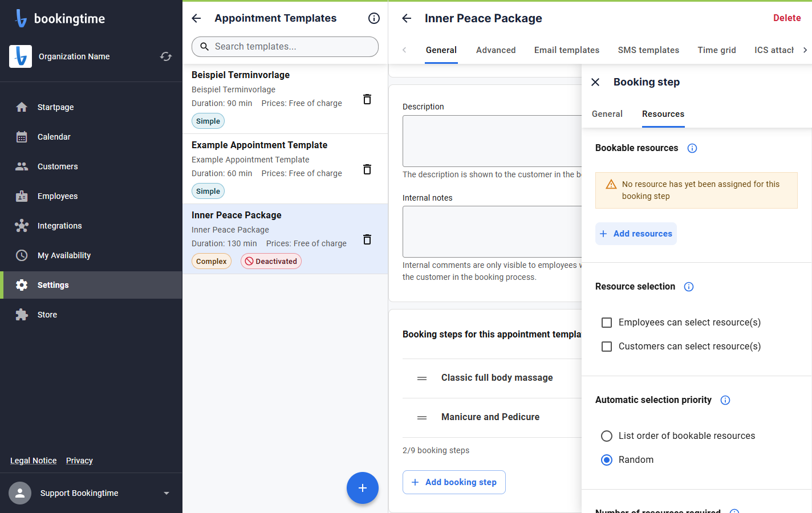812x513 pixels.
Task: Click the Organization Name logo thumbnail
Action: point(21,56)
